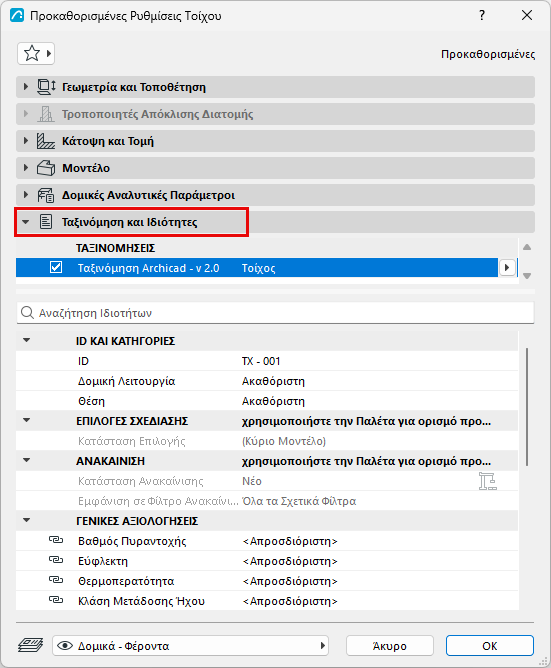Click the Ταξινόμηση και Ιδιότητες document icon
The image size is (551, 668).
coord(46,222)
